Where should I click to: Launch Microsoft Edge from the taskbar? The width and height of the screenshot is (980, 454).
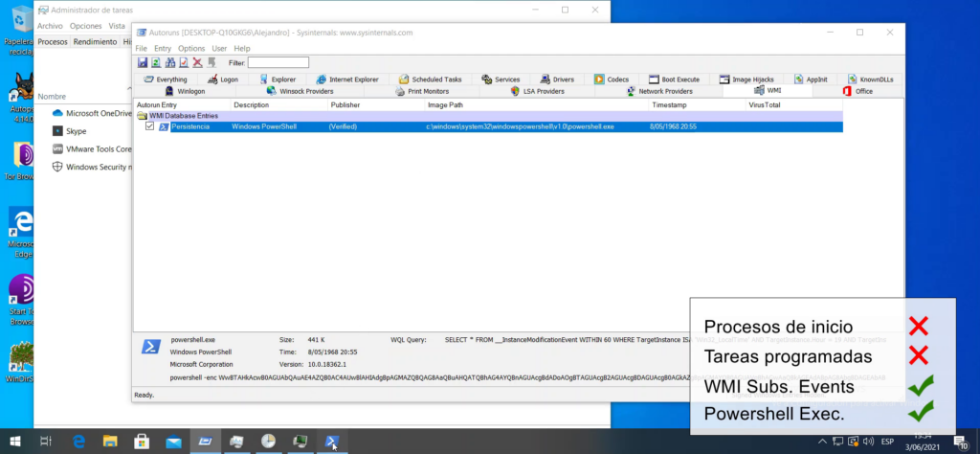point(78,442)
